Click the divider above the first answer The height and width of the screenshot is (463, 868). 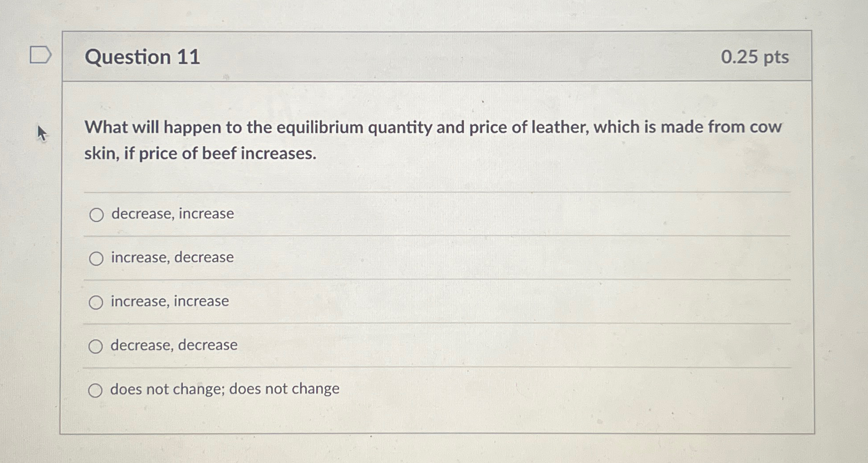click(399, 192)
